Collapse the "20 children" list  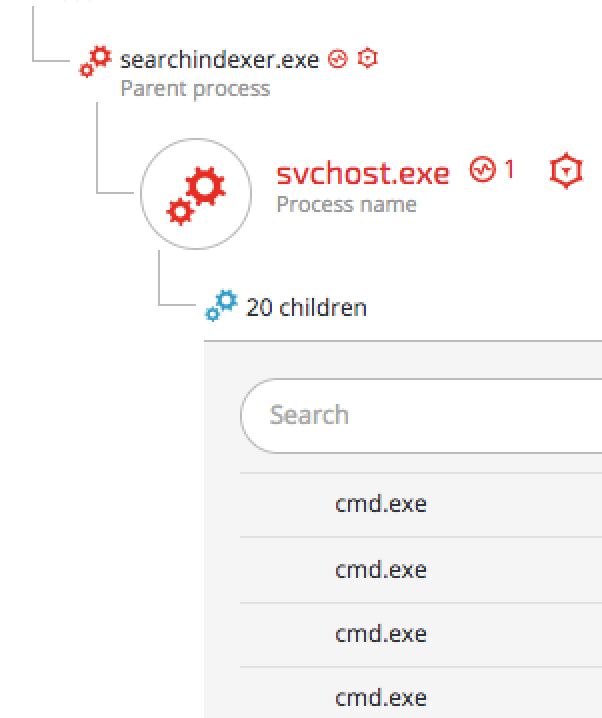(x=306, y=307)
